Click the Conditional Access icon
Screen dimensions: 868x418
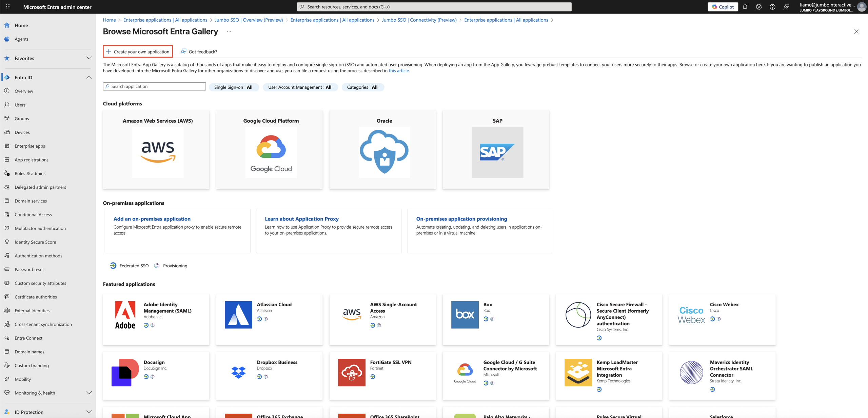tap(7, 214)
